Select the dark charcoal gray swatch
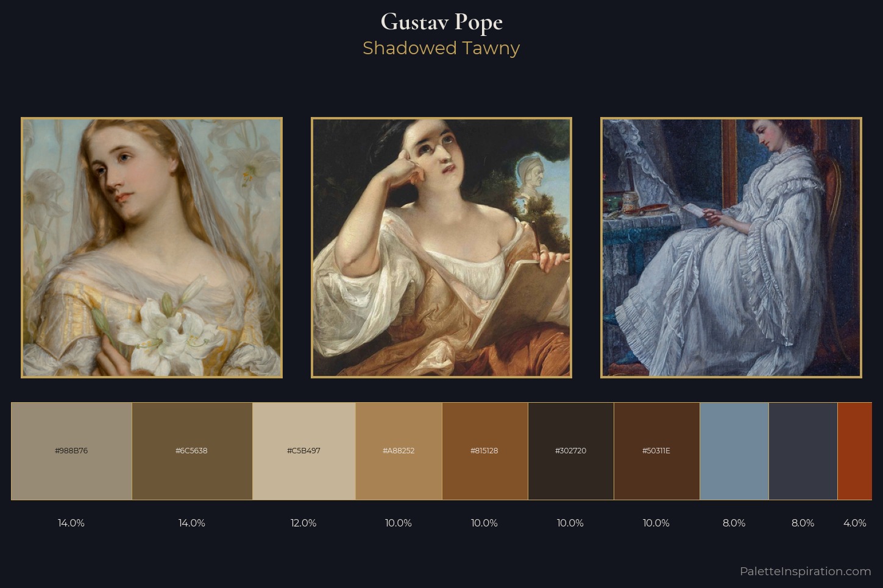The height and width of the screenshot is (588, 883). 803,451
